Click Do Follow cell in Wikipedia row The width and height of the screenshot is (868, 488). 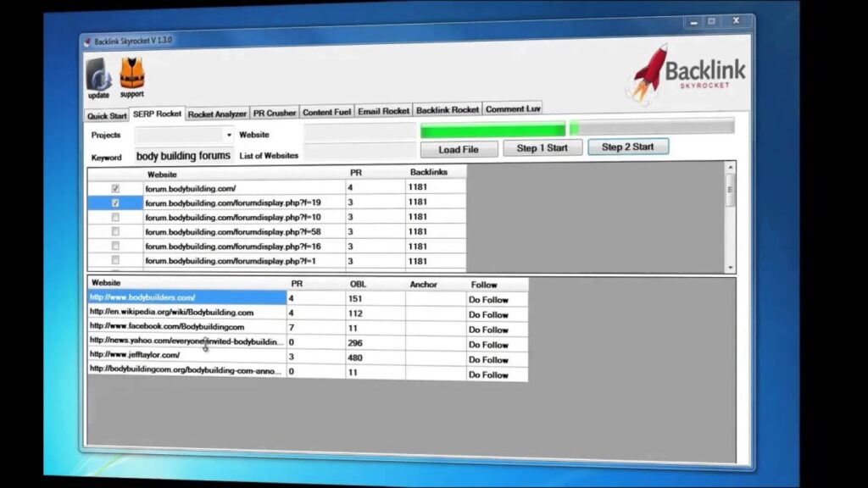[x=497, y=314]
